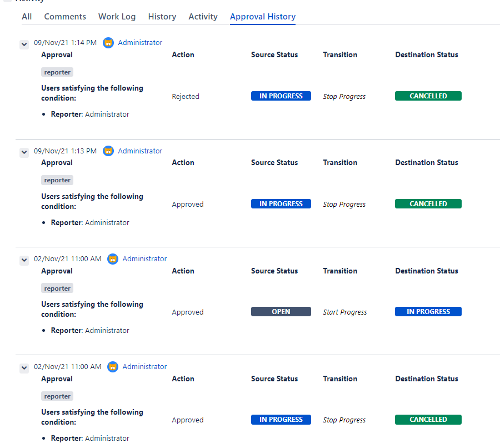Select the Activity tab
The height and width of the screenshot is (448, 500).
pos(203,17)
